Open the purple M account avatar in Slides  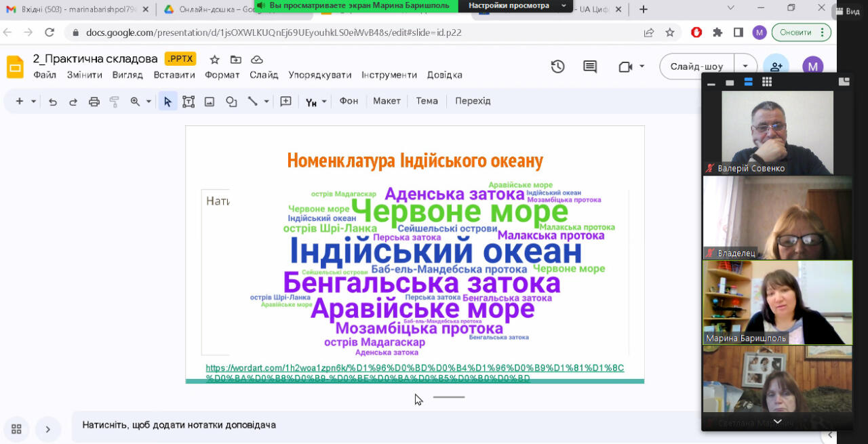pos(813,66)
